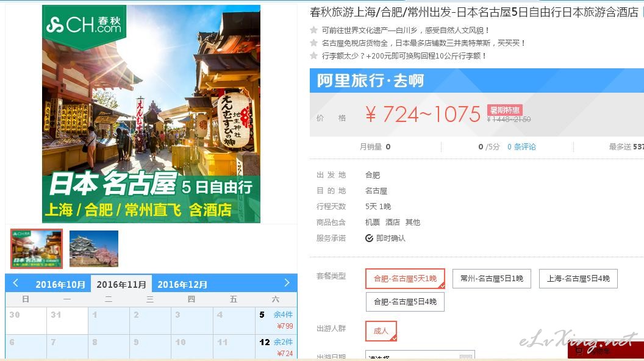The image size is (644, 361).
Task: Click the Nagoya street promo thumbnail
Action: [x=37, y=248]
